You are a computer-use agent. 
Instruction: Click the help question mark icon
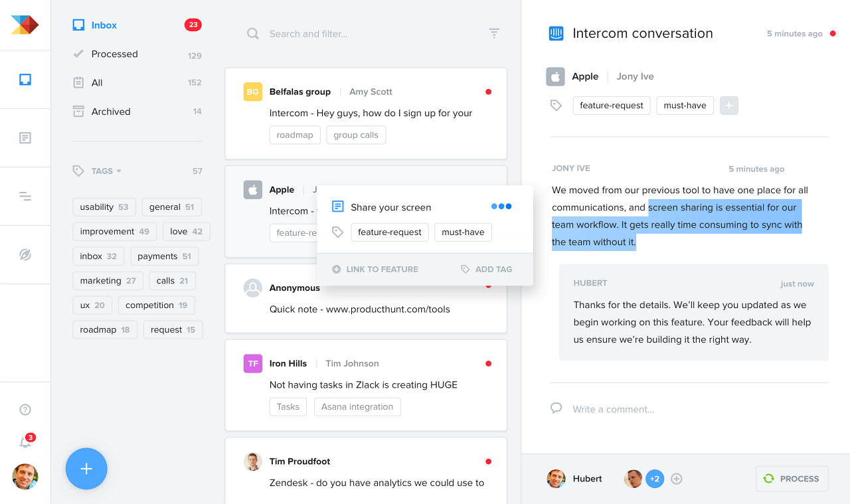[25, 410]
